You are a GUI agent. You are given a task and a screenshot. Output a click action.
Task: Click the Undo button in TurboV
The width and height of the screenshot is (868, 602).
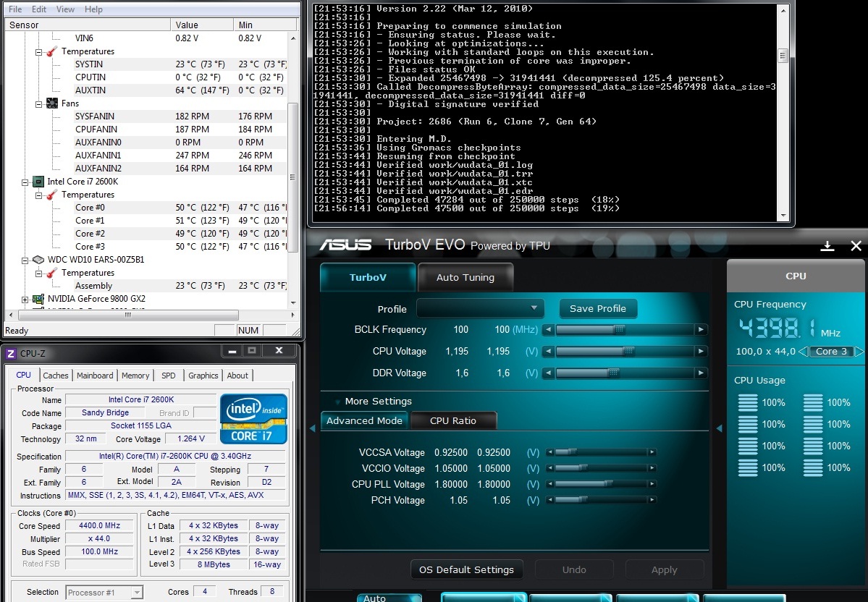click(x=574, y=569)
